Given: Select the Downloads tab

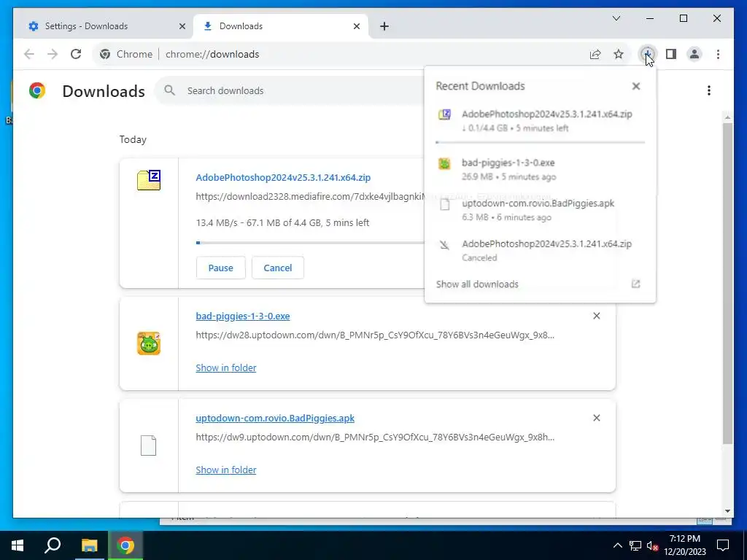Looking at the screenshot, I should pyautogui.click(x=281, y=26).
